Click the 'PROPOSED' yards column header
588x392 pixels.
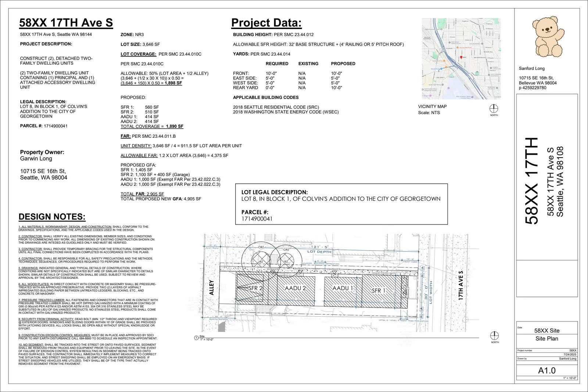click(343, 64)
